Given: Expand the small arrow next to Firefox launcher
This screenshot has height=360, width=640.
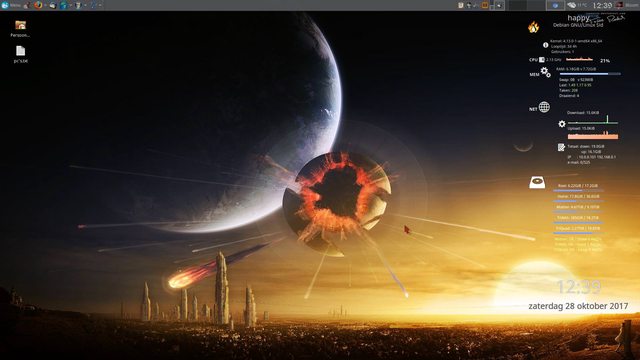Looking at the screenshot, I should (45, 5).
